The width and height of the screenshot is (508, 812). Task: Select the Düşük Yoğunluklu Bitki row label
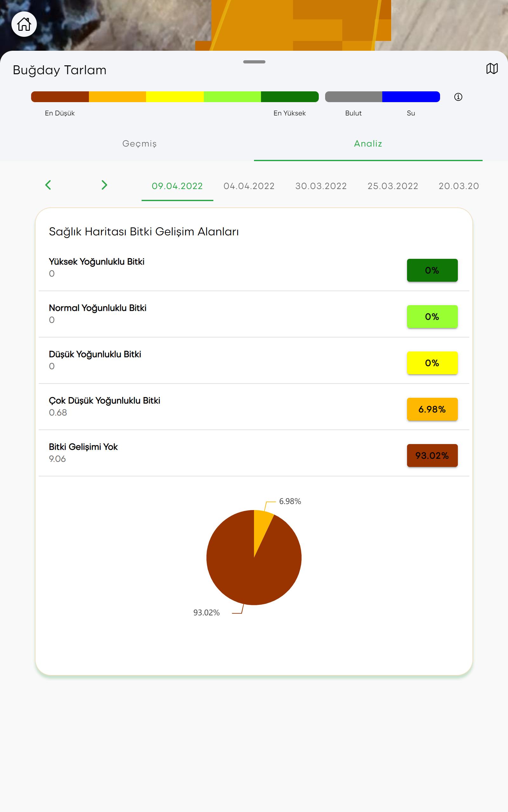point(95,354)
